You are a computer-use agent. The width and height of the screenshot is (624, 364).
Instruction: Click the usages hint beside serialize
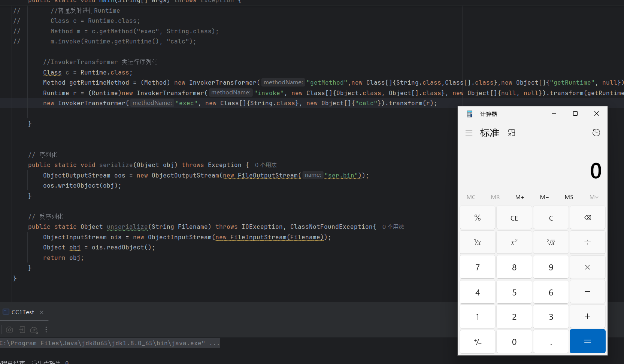[266, 165]
